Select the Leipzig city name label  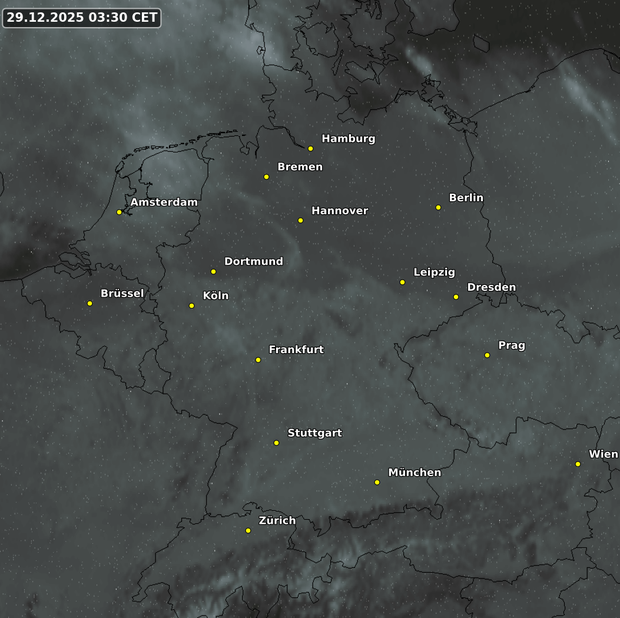point(434,272)
